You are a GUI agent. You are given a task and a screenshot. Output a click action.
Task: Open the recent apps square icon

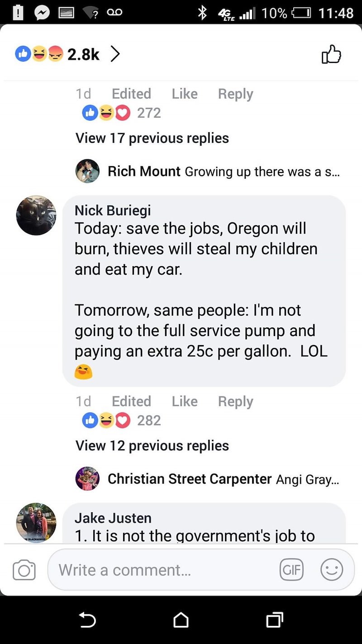(275, 620)
